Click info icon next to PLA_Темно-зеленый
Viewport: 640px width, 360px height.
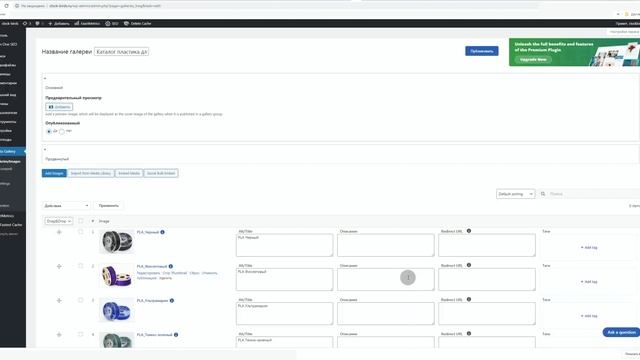pyautogui.click(x=176, y=335)
